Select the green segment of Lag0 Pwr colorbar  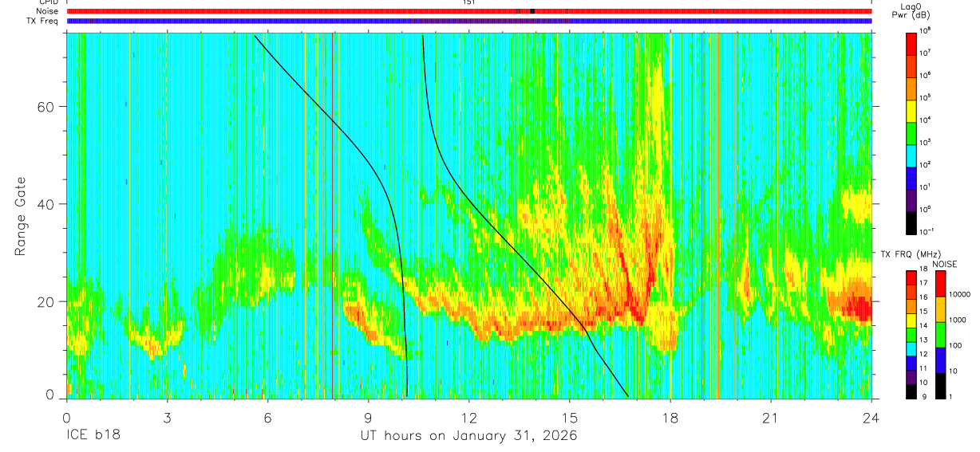[x=911, y=132]
